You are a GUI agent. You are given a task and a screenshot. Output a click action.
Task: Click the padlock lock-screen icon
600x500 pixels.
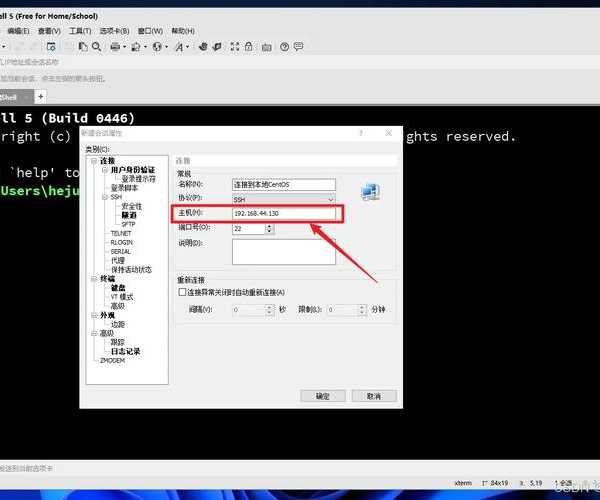coord(249,46)
